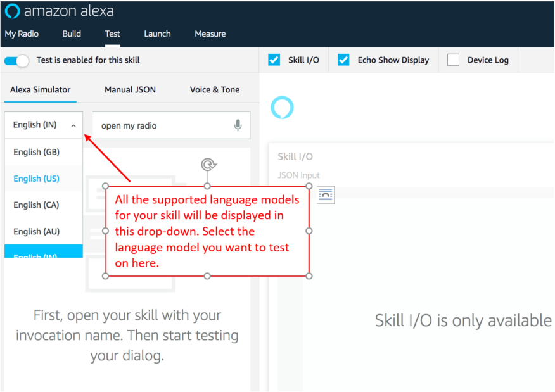Go to the Launch tab
555x392 pixels.
click(157, 34)
